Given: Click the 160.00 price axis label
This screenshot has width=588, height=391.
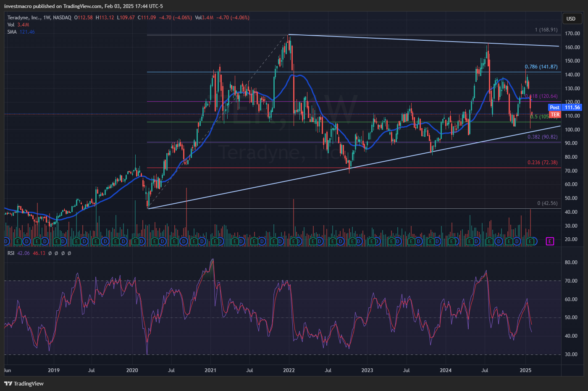Looking at the screenshot, I should pyautogui.click(x=572, y=47).
